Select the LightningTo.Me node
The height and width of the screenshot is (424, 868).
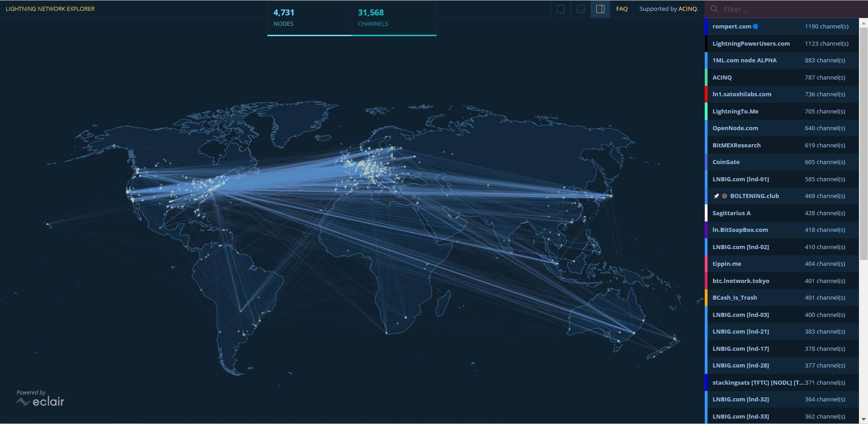click(782, 111)
